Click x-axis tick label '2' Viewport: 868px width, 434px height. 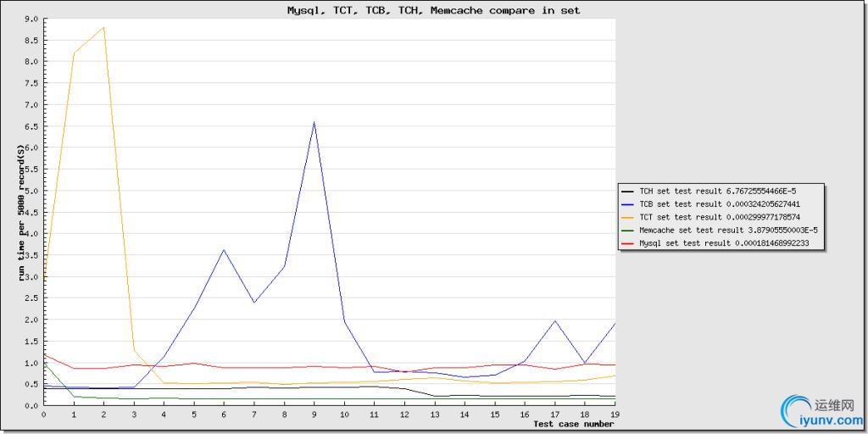click(103, 414)
